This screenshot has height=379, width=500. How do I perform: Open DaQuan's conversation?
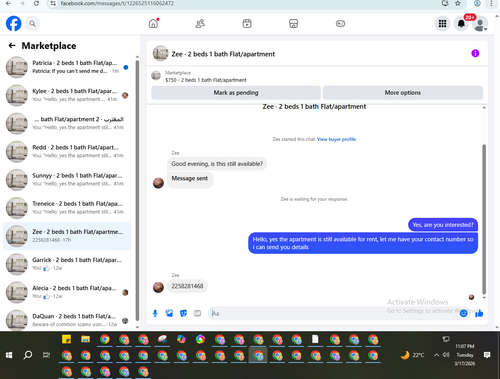click(67, 320)
